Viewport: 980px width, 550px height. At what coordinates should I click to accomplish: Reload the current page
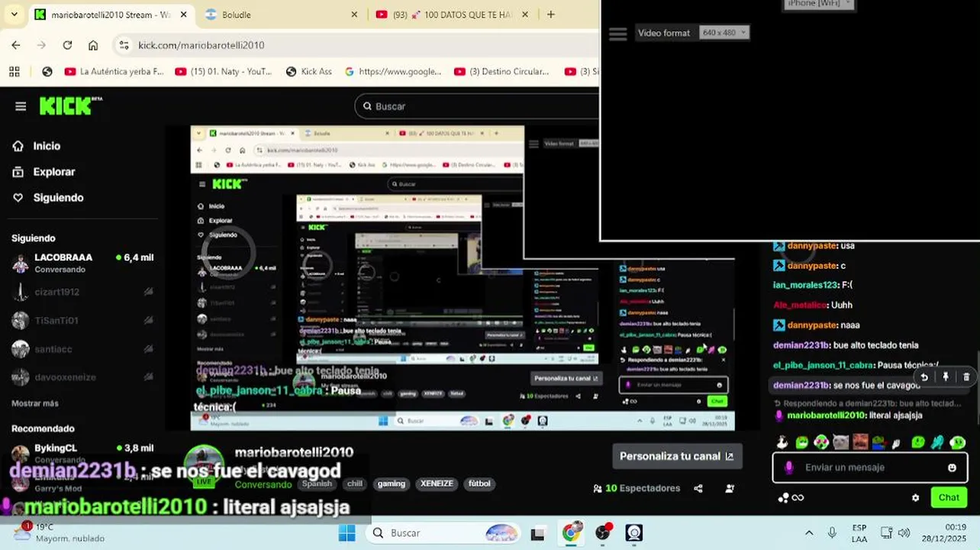pyautogui.click(x=67, y=45)
